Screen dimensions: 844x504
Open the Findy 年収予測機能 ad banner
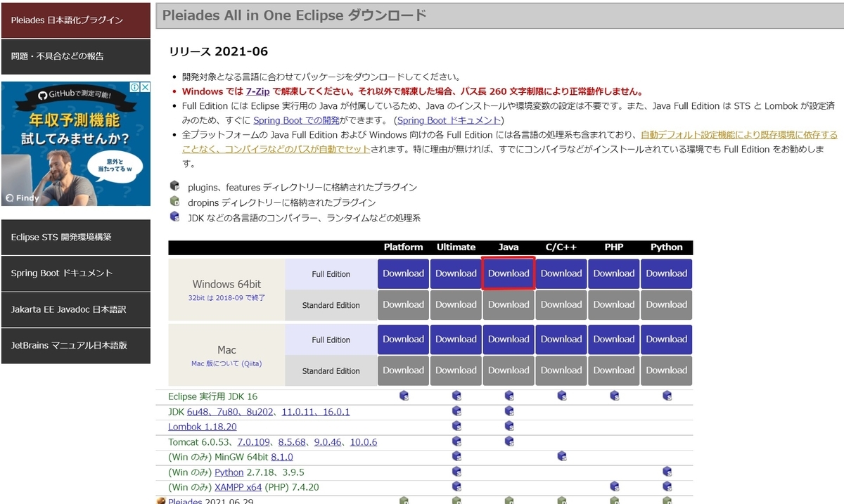(x=76, y=144)
